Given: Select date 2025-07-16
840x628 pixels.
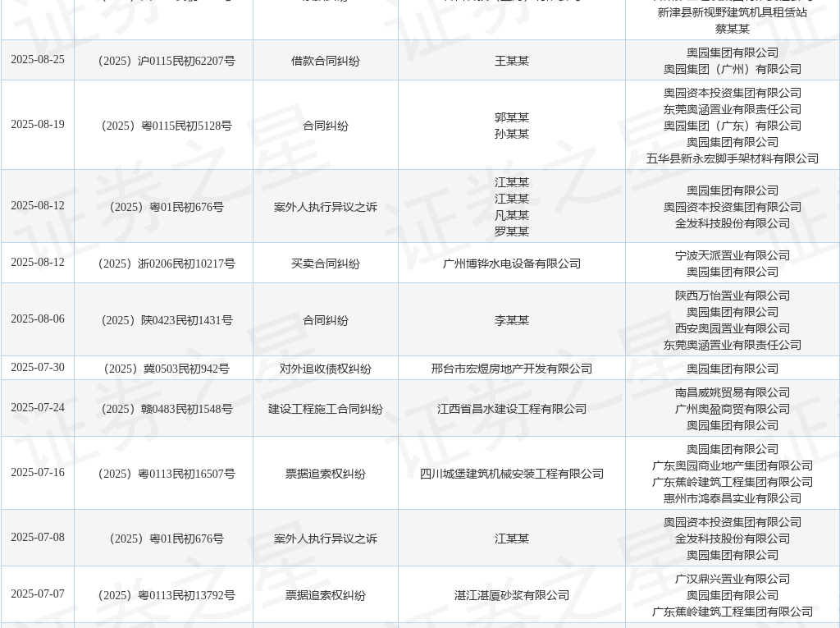Looking at the screenshot, I should pyautogui.click(x=38, y=473).
